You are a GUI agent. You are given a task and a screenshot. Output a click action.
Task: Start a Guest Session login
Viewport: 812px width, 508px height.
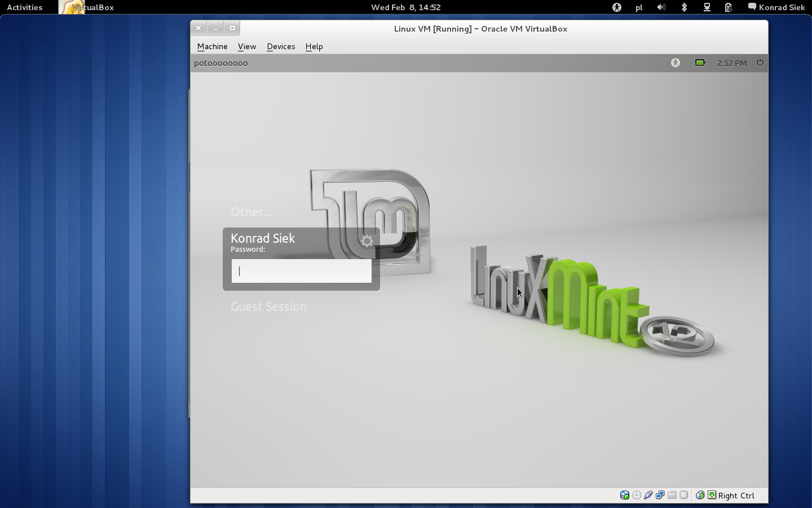tap(268, 306)
